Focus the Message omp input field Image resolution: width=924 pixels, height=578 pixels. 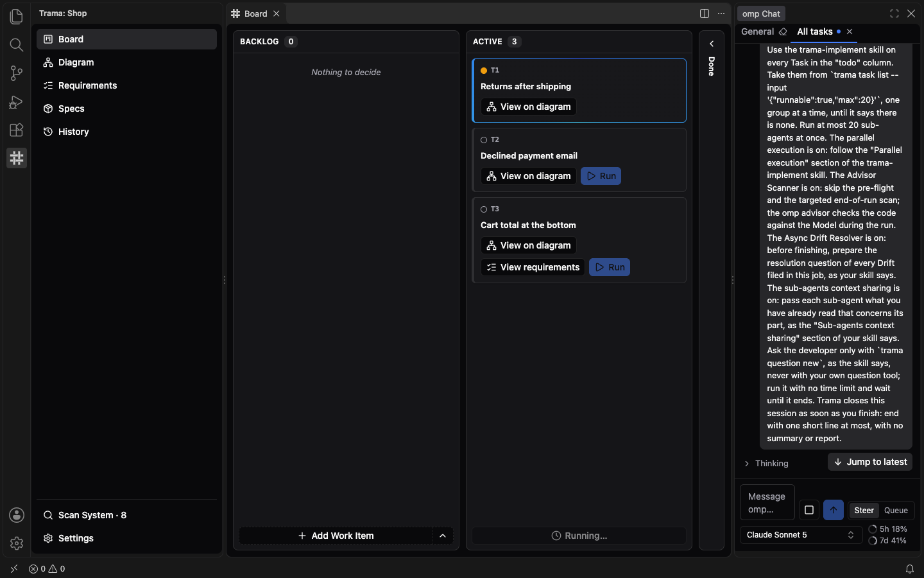767,502
